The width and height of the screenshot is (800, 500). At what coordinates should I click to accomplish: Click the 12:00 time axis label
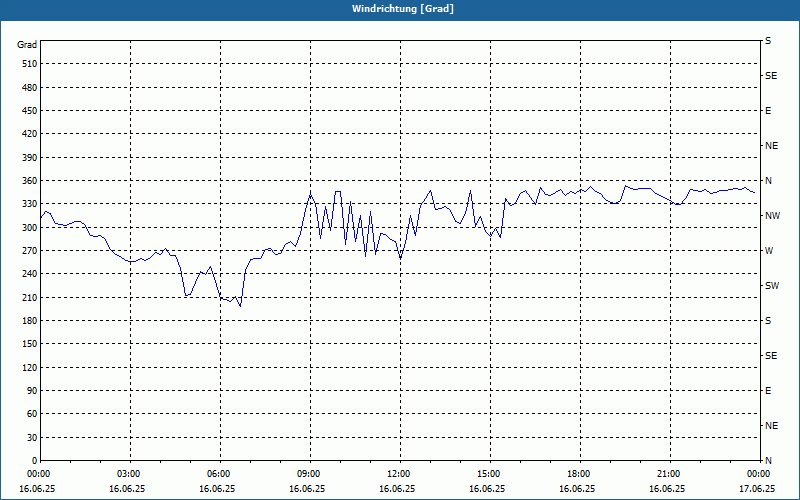(397, 474)
